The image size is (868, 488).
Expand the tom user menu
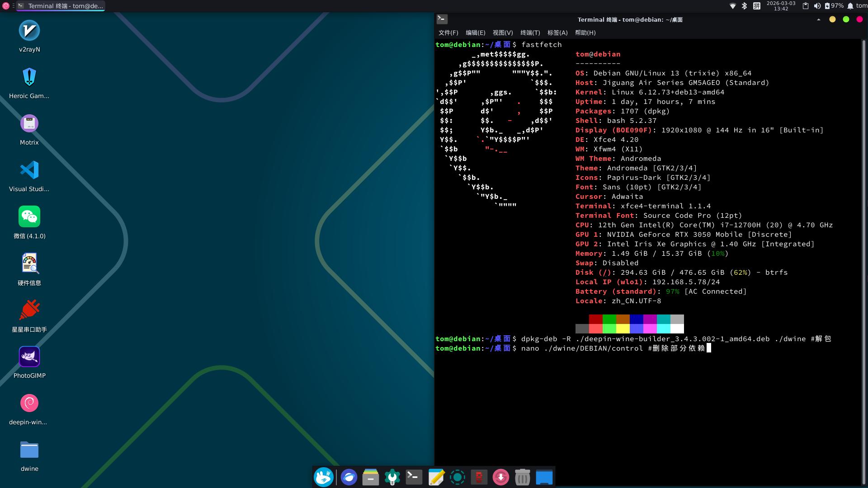(861, 6)
